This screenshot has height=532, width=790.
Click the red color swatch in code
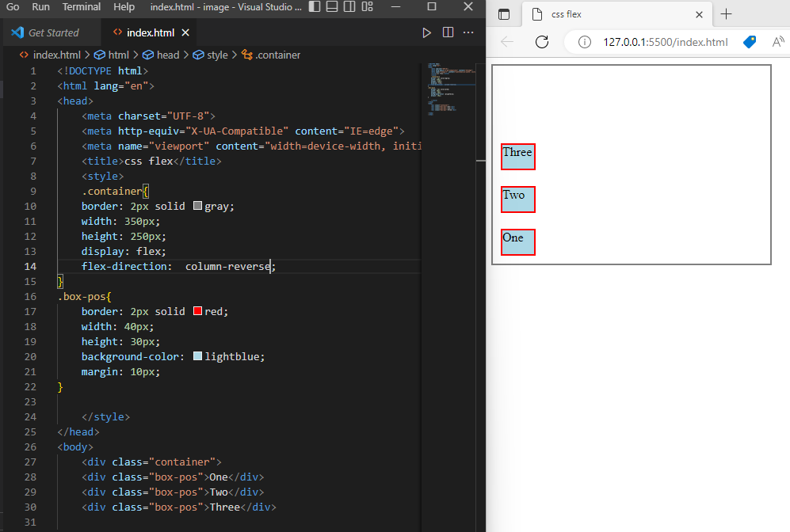pyautogui.click(x=197, y=311)
